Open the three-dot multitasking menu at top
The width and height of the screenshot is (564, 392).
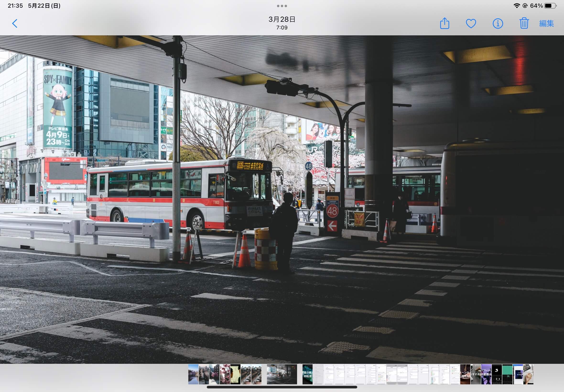point(282,6)
